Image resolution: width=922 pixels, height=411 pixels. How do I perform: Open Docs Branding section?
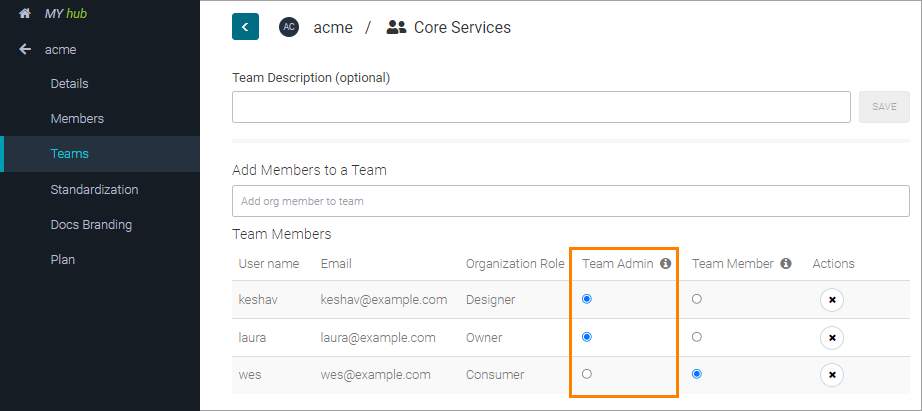coord(91,225)
